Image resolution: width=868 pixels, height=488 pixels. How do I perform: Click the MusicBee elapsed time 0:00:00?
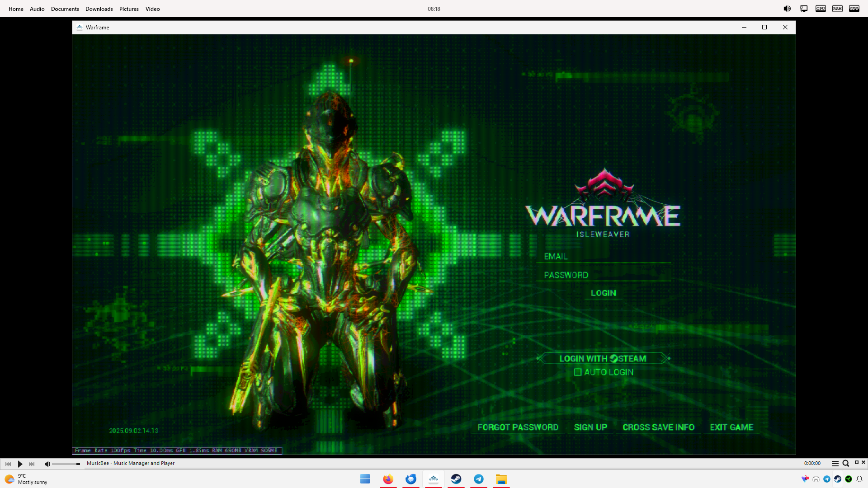pyautogui.click(x=812, y=463)
